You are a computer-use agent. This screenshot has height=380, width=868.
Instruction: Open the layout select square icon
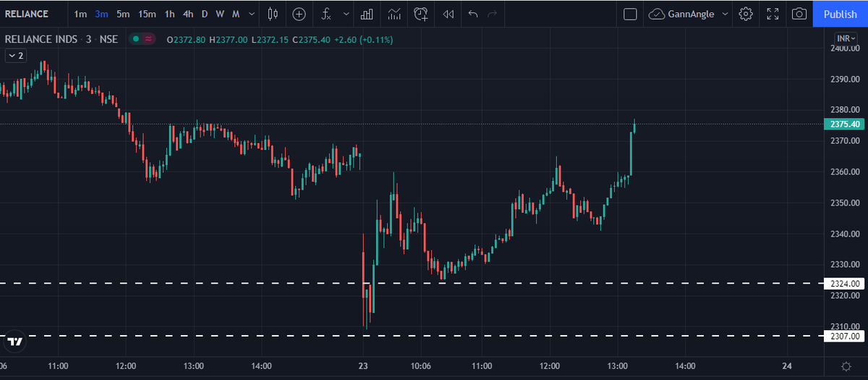tap(630, 14)
